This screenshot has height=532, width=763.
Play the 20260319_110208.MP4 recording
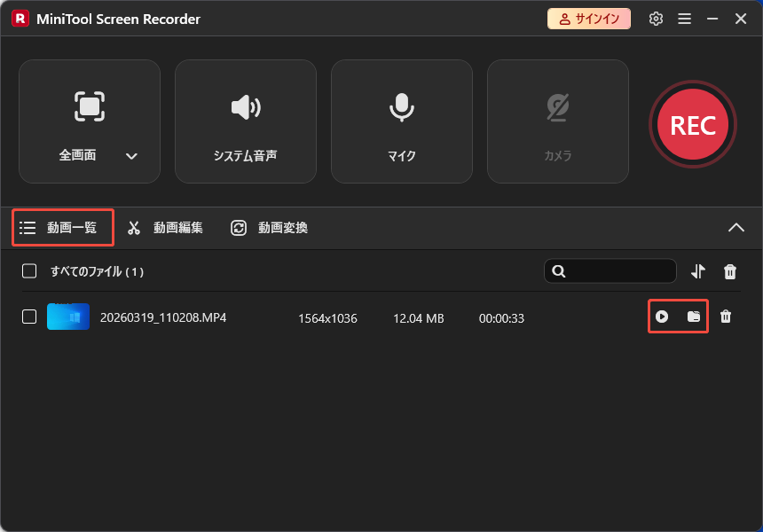tap(662, 317)
